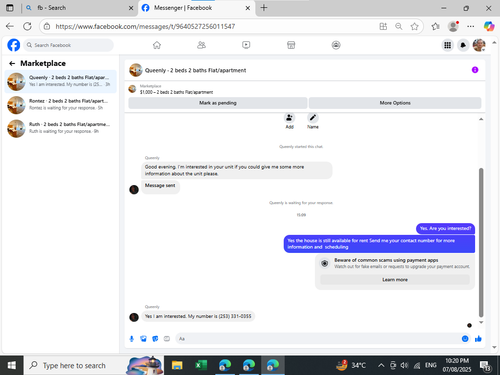Open the notifications bell icon
This screenshot has width=500, height=375.
(x=463, y=45)
